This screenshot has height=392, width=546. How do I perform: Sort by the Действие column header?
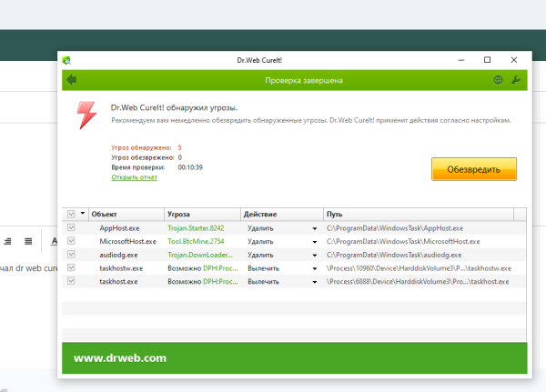click(x=282, y=214)
